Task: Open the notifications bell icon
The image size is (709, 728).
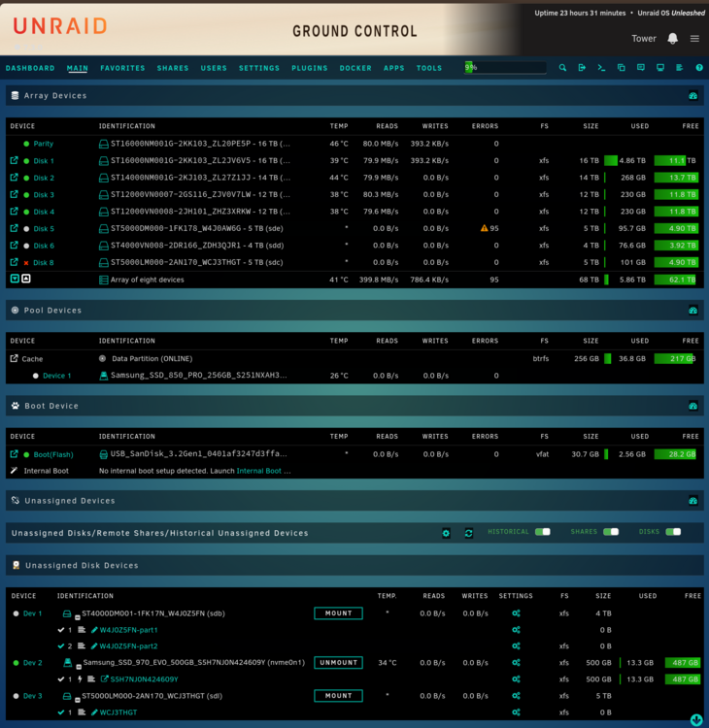Action: (x=672, y=39)
